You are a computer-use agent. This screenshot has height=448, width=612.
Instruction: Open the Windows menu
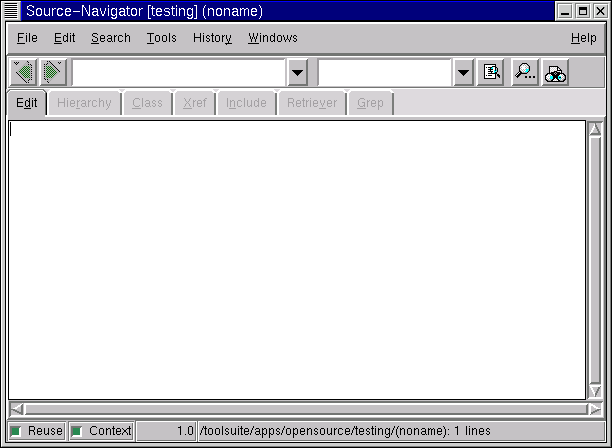[273, 38]
